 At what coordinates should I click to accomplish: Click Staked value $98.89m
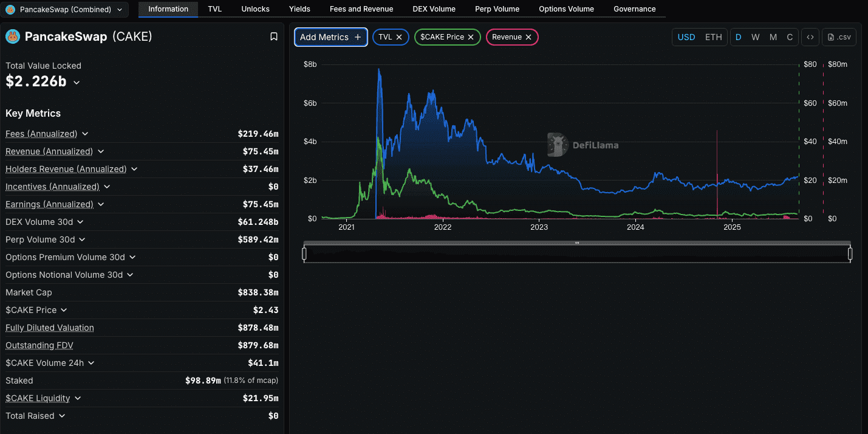pyautogui.click(x=203, y=381)
